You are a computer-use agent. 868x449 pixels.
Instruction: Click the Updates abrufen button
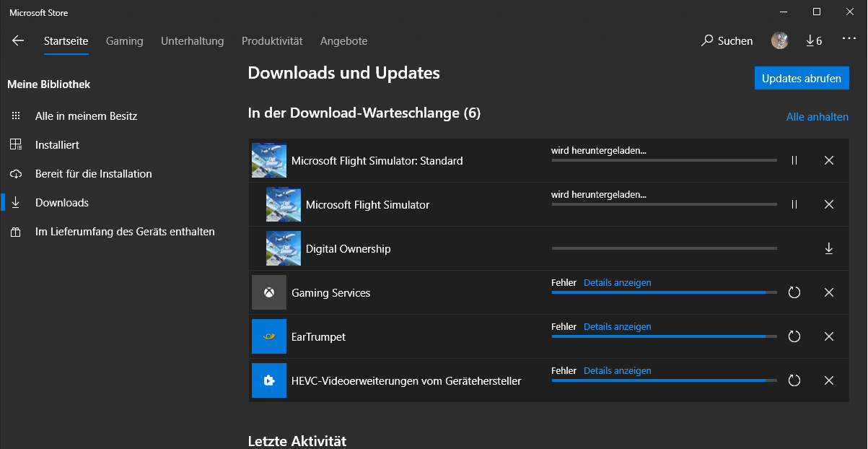802,78
